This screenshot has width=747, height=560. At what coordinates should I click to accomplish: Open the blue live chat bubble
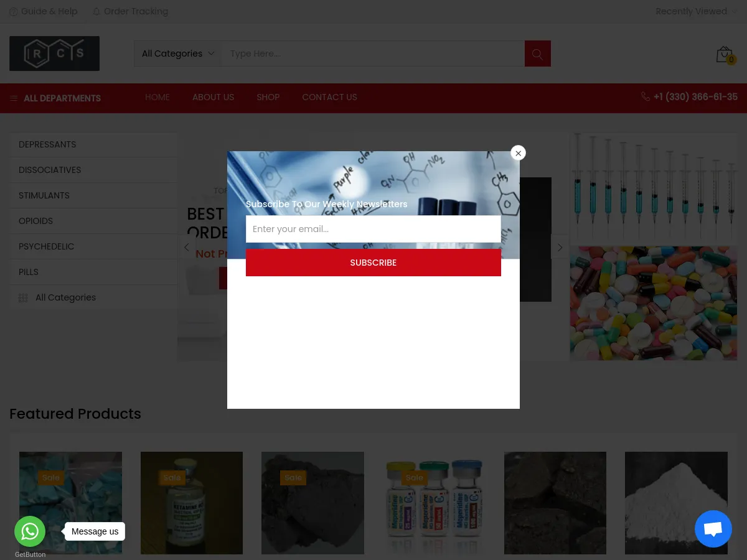click(x=713, y=529)
